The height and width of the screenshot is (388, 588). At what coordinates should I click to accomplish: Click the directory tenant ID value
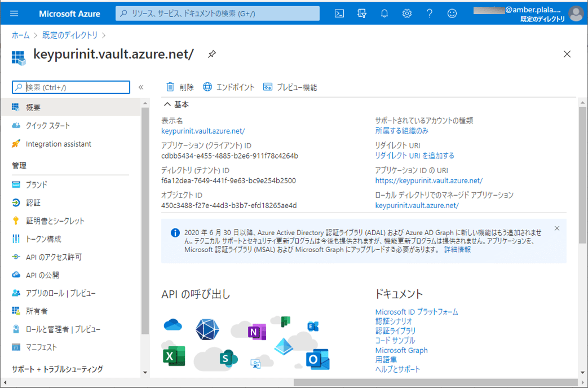(x=228, y=180)
